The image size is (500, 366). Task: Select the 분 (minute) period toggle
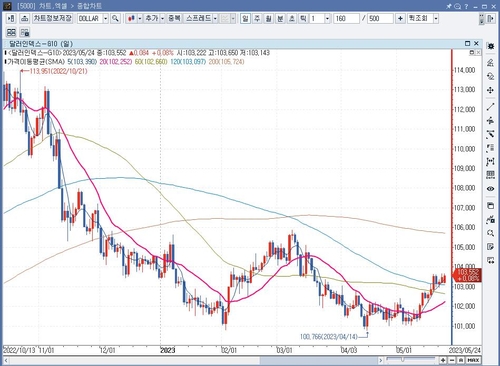(x=280, y=18)
